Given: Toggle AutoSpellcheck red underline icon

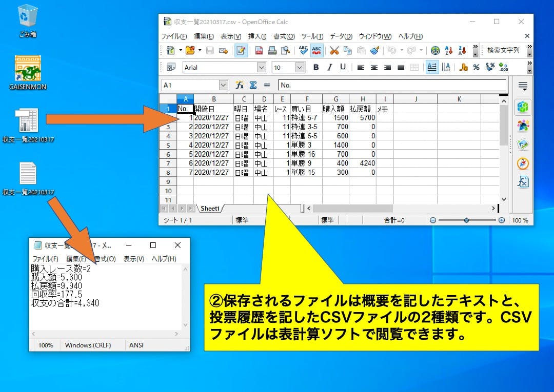Looking at the screenshot, I should coord(316,50).
